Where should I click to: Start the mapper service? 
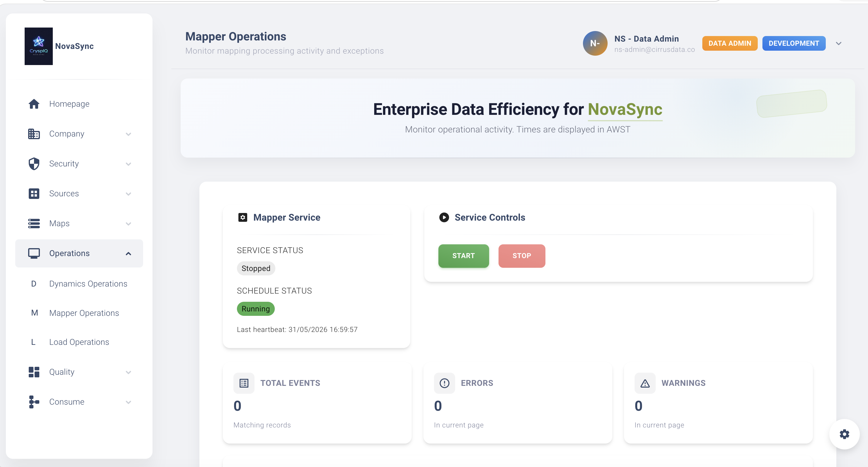[x=463, y=256]
